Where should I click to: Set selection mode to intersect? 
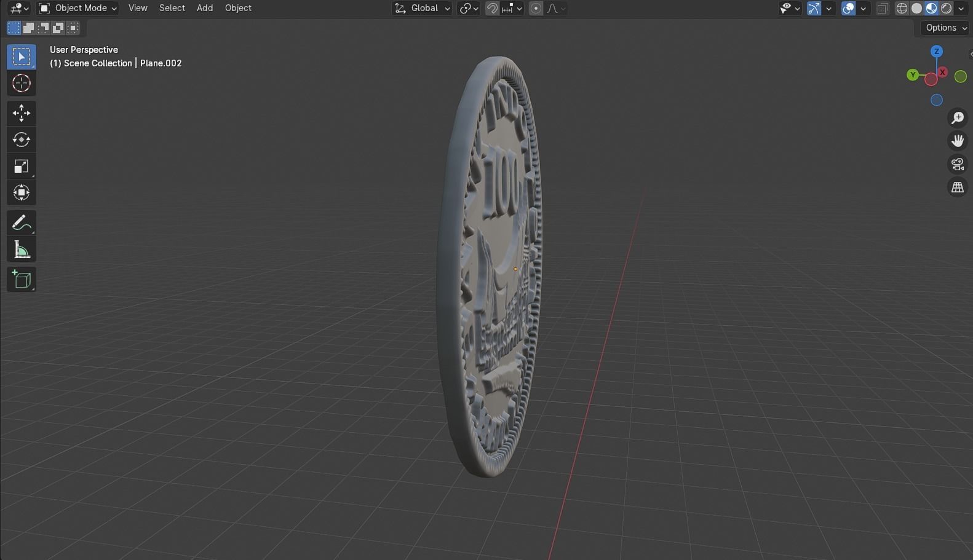(x=73, y=28)
